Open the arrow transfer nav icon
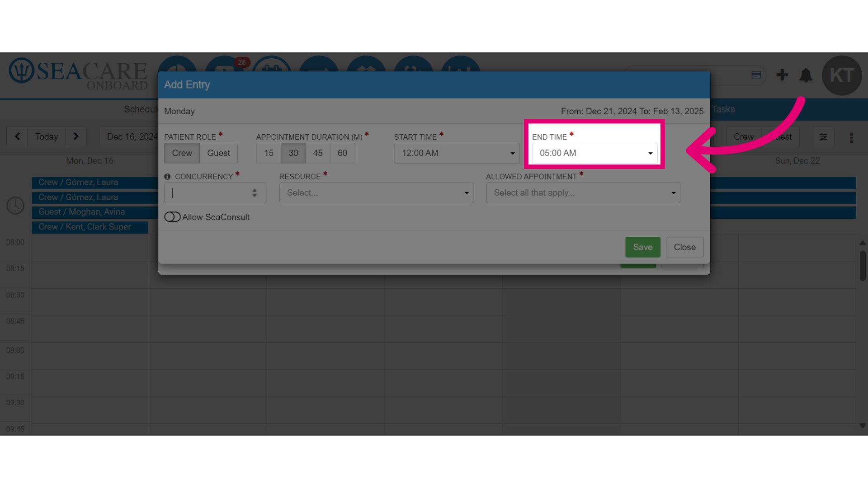868x488 pixels. click(x=319, y=64)
